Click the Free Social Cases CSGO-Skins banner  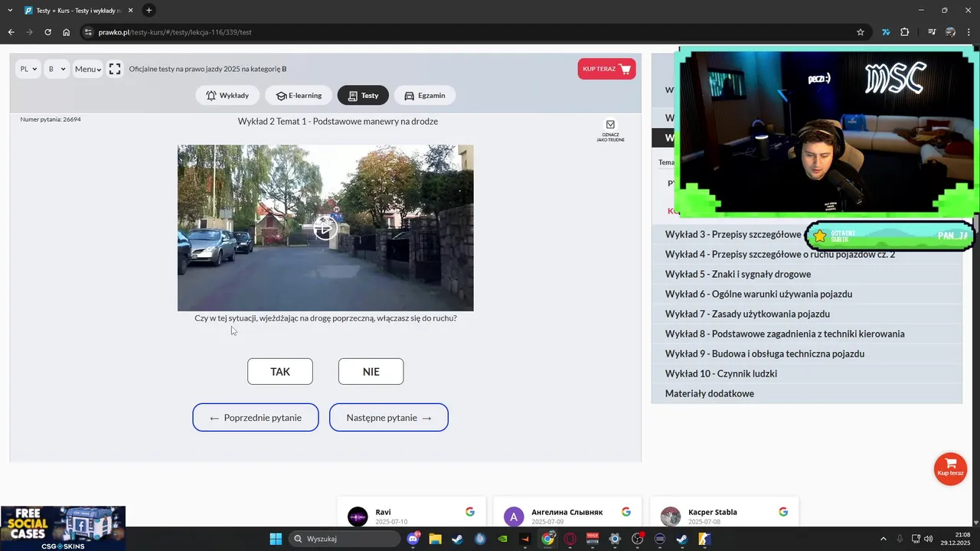tap(63, 528)
